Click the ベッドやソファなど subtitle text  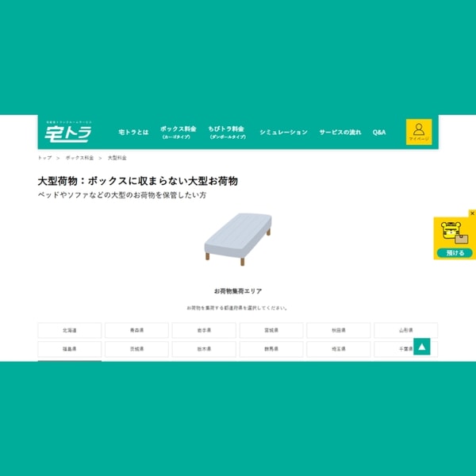click(122, 195)
